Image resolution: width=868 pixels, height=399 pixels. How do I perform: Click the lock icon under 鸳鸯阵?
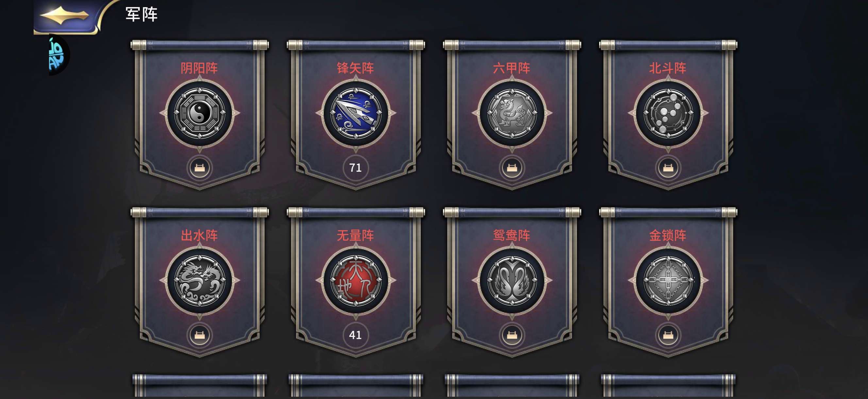[512, 335]
